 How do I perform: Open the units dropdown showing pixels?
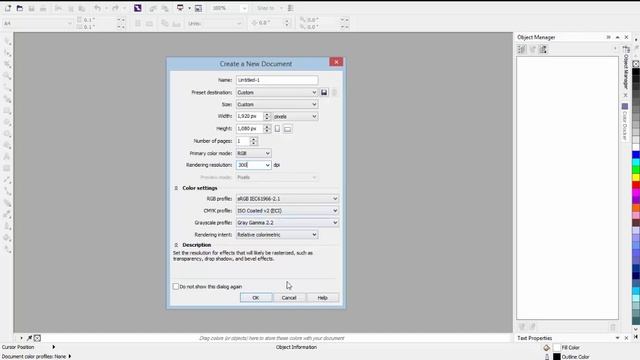[295, 117]
